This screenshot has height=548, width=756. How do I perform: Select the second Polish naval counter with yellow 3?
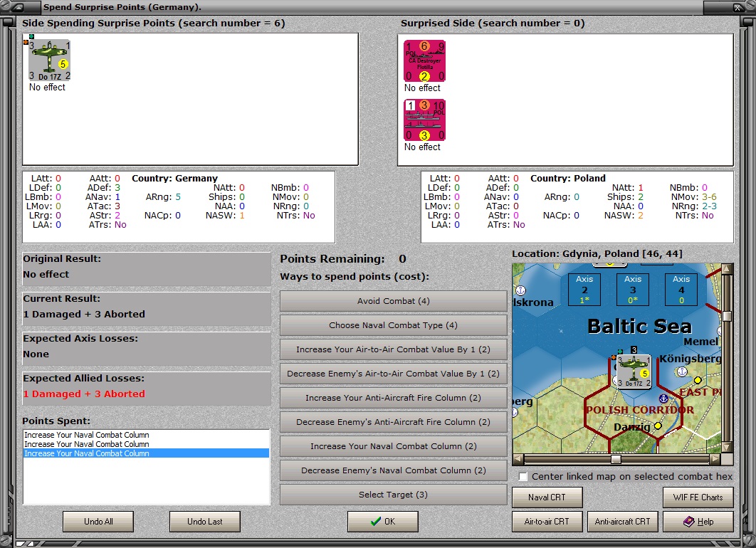point(424,120)
